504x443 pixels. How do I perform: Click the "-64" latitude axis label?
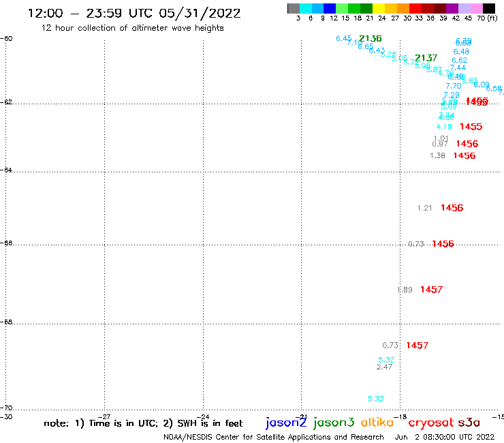(x=6, y=170)
